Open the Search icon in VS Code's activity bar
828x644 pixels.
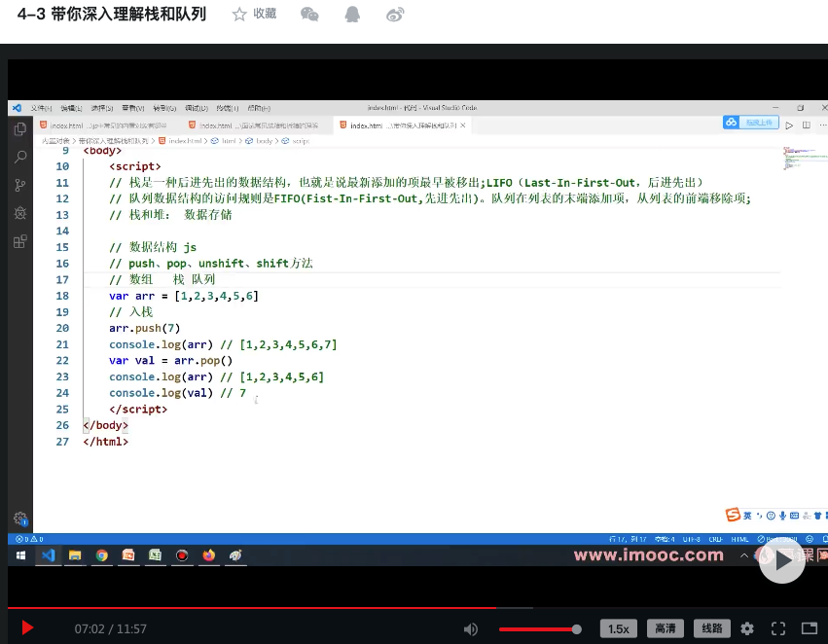pos(20,157)
